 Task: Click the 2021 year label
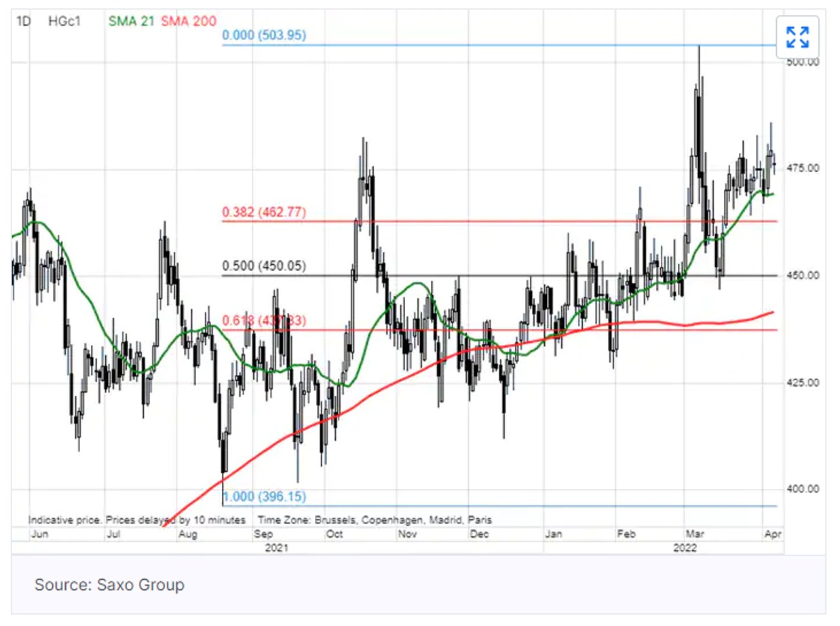pos(277,547)
